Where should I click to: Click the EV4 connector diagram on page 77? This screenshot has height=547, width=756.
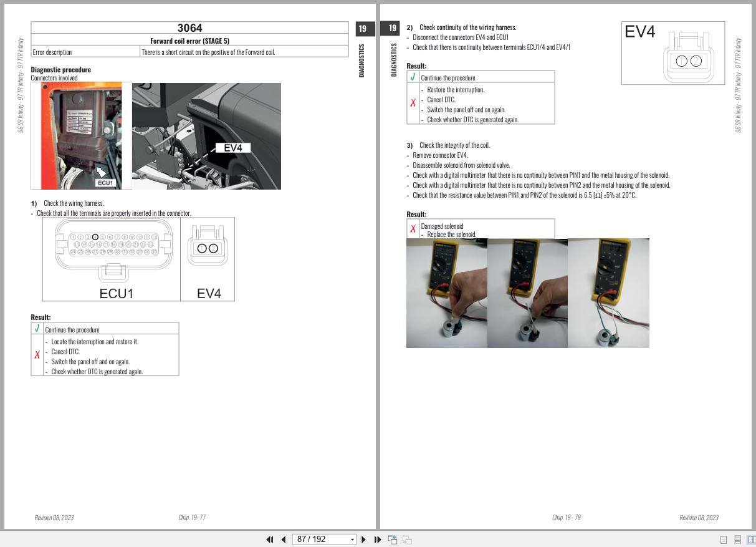[208, 259]
